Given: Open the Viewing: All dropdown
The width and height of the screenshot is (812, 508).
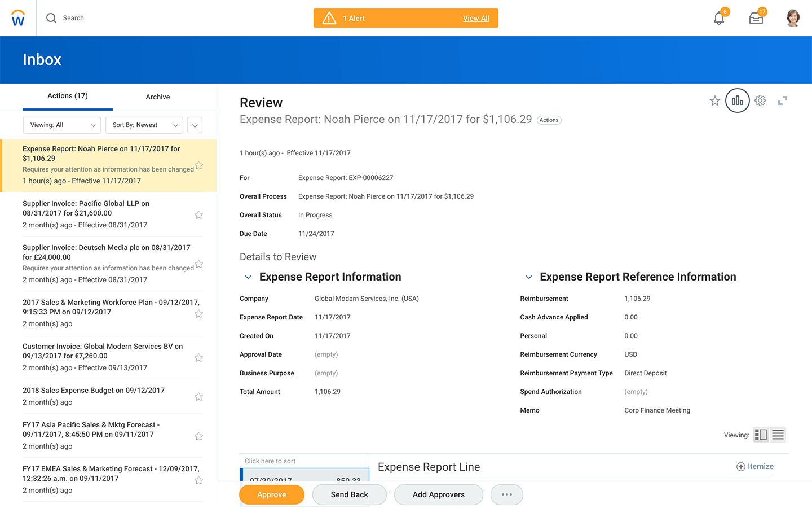Looking at the screenshot, I should click(62, 125).
